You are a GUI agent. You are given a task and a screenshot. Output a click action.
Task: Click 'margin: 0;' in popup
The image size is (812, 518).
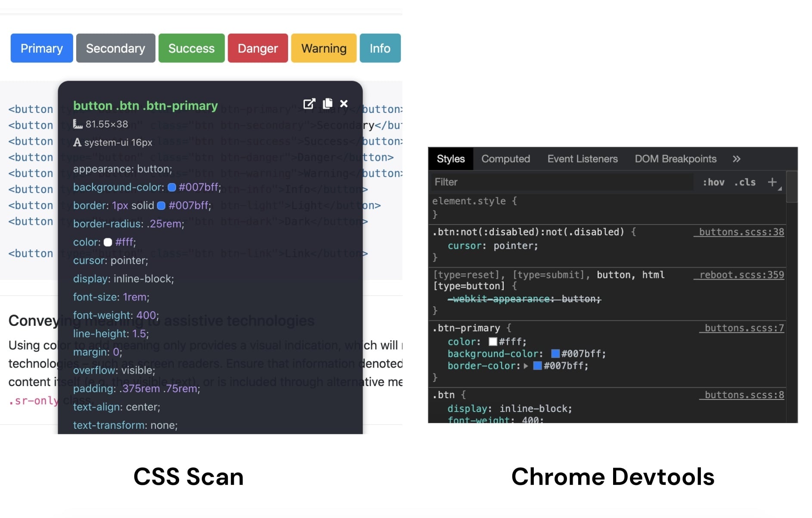pyautogui.click(x=98, y=352)
